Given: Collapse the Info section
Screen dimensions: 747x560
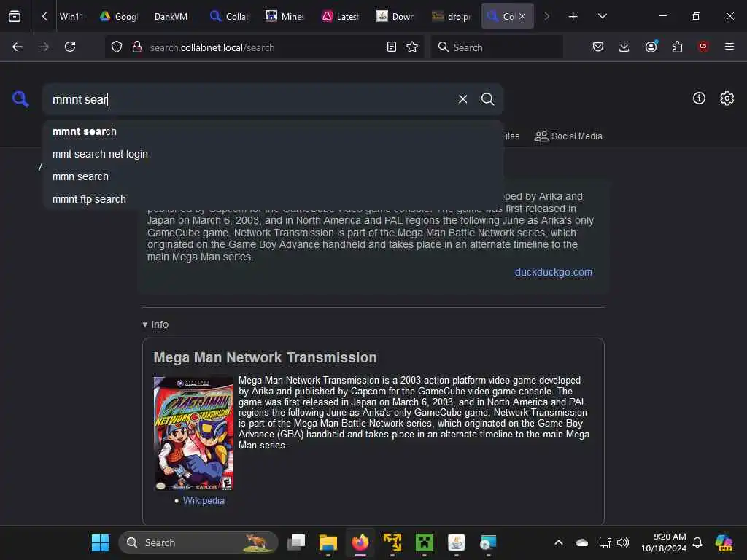Looking at the screenshot, I should pyautogui.click(x=155, y=324).
